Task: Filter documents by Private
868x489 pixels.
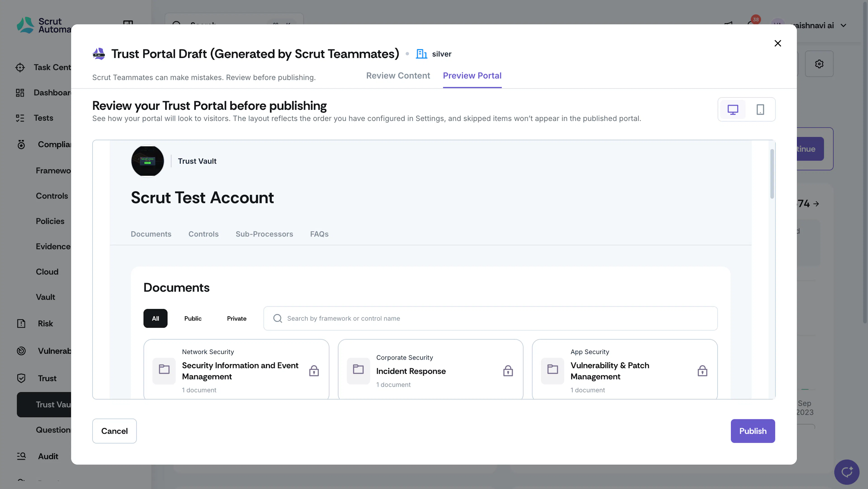Action: [x=236, y=318]
